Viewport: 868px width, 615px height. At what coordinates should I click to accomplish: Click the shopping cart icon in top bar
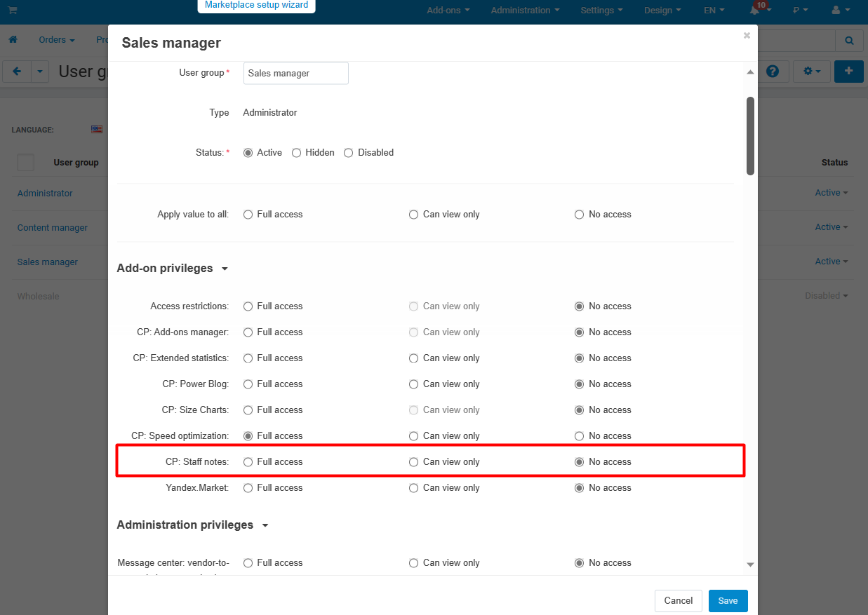13,10
